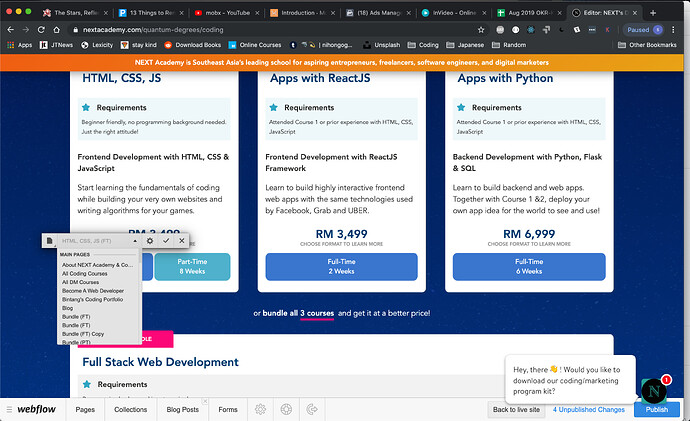Switch to the Ads Manager tab
The width and height of the screenshot is (690, 421).
378,13
